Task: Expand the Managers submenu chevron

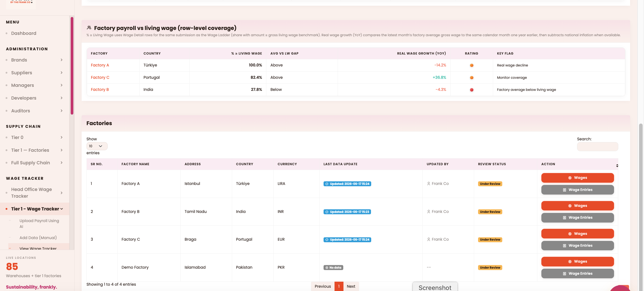Action: click(x=62, y=85)
